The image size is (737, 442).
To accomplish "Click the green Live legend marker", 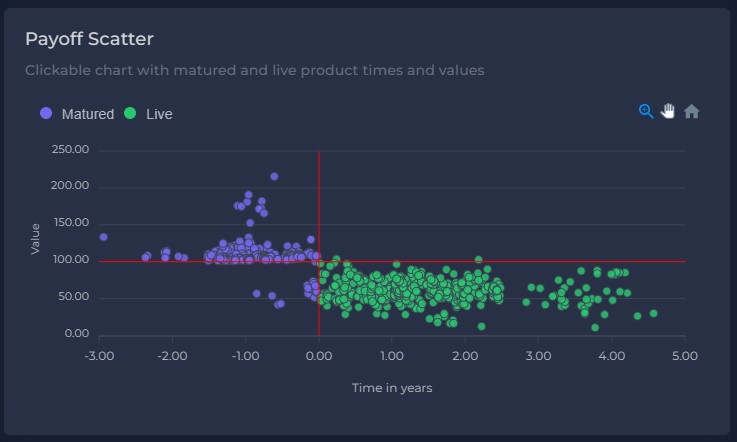I will pyautogui.click(x=130, y=114).
